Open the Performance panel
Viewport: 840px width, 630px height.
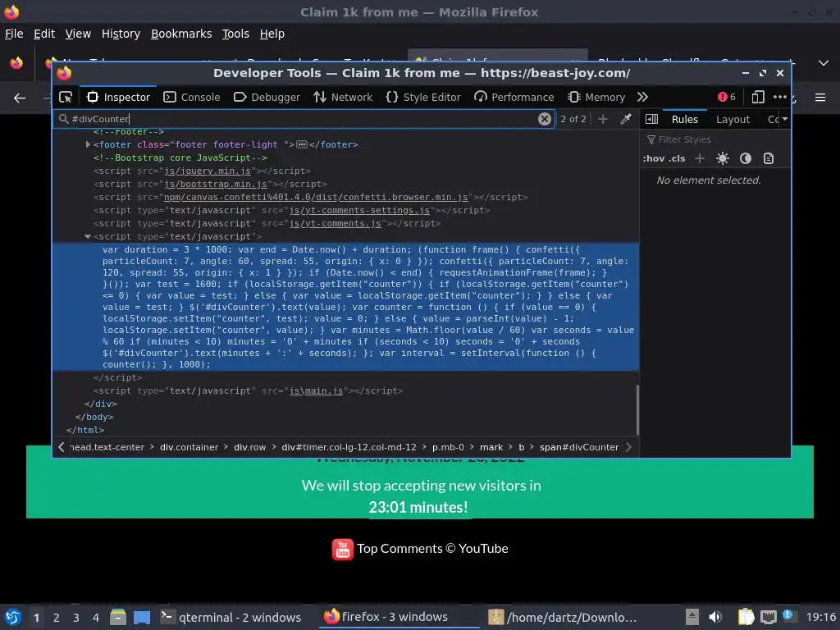pos(514,97)
